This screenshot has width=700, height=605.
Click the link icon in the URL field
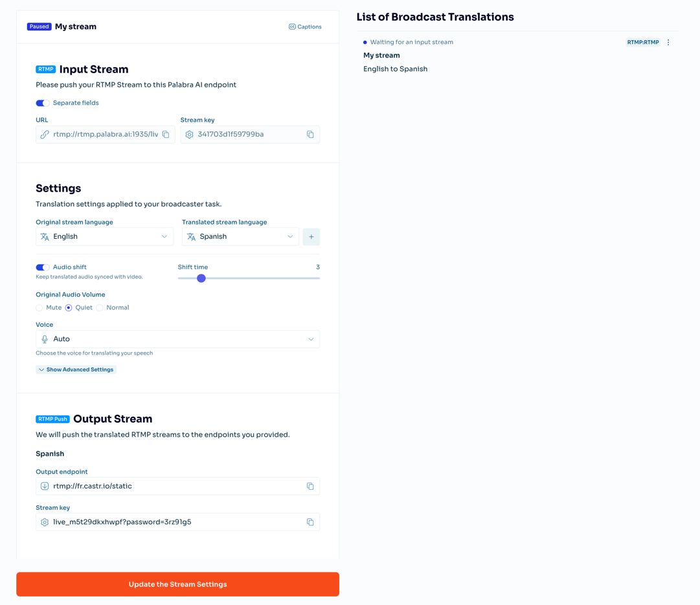(45, 135)
